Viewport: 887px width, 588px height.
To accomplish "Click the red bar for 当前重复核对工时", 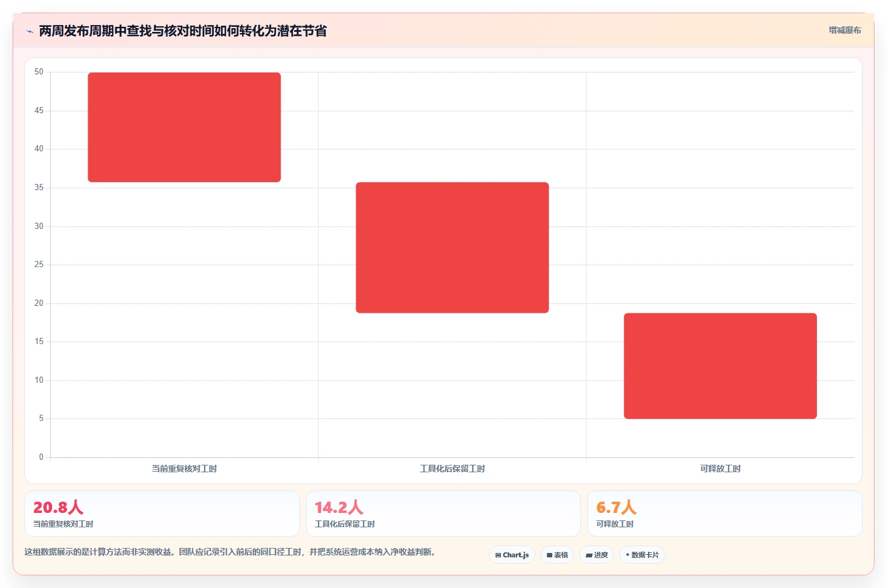I will point(184,128).
